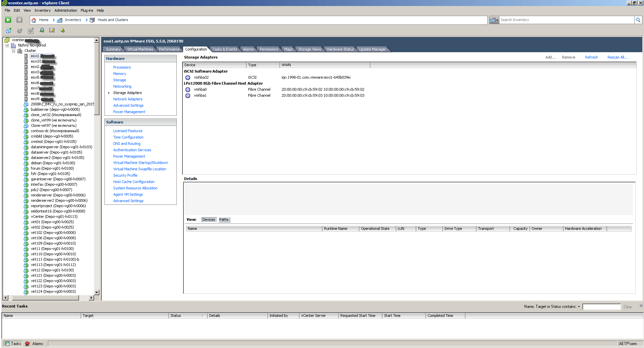The height and width of the screenshot is (348, 644).
Task: Click the Tasks icon in status bar
Action: pos(7,344)
